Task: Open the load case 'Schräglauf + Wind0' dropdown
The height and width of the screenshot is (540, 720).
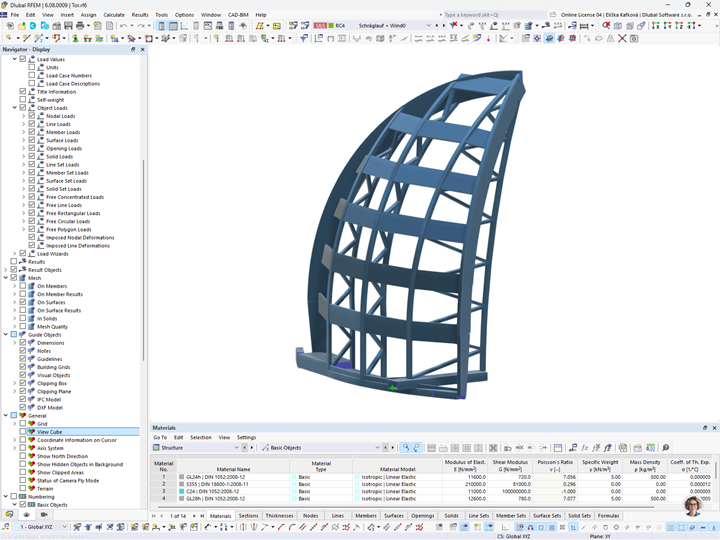Action: pyautogui.click(x=429, y=26)
